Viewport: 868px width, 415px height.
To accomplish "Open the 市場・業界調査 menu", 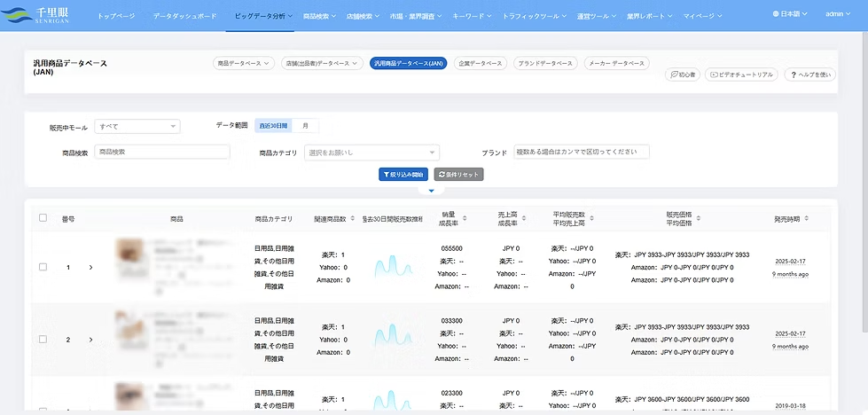I will [x=416, y=16].
